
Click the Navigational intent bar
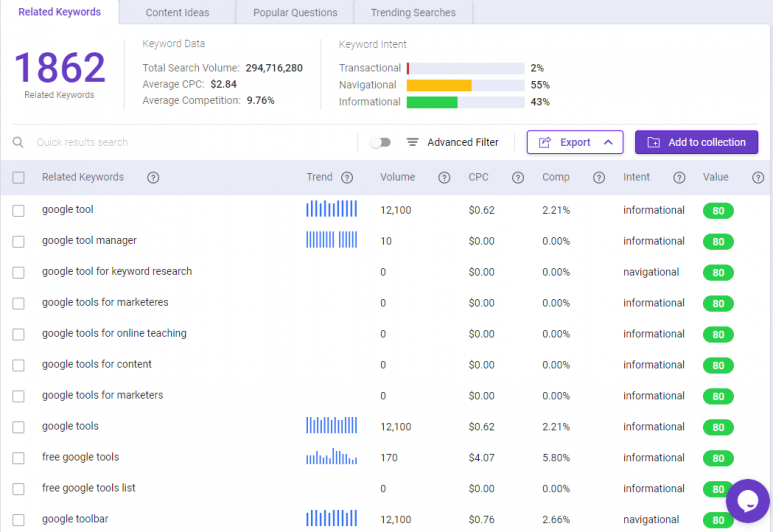(x=465, y=85)
